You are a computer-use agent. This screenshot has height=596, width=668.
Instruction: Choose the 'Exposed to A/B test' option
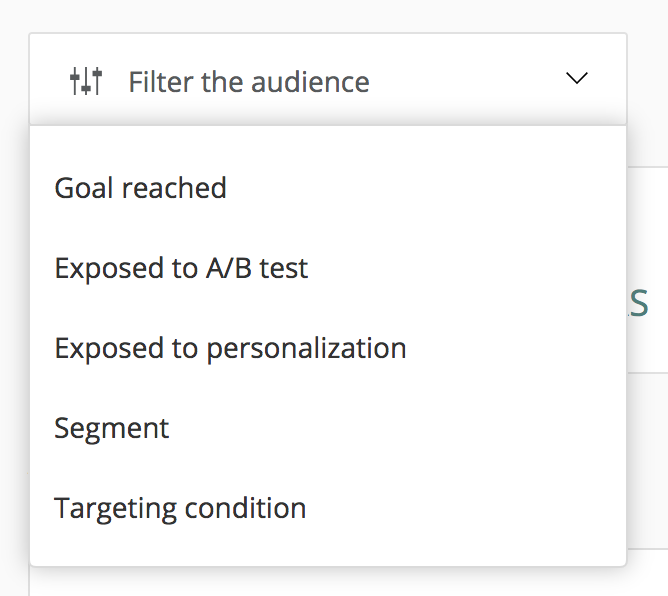181,268
